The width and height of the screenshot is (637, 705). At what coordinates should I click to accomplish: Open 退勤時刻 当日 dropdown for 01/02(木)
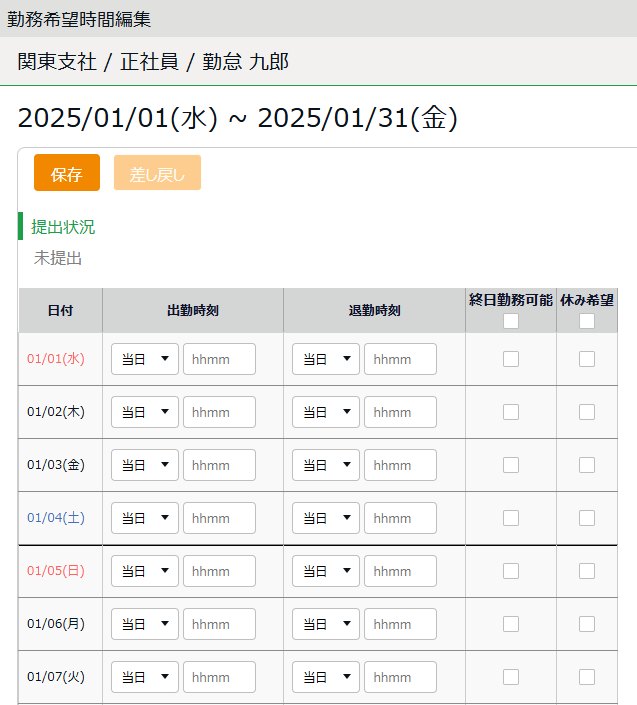[x=326, y=412]
